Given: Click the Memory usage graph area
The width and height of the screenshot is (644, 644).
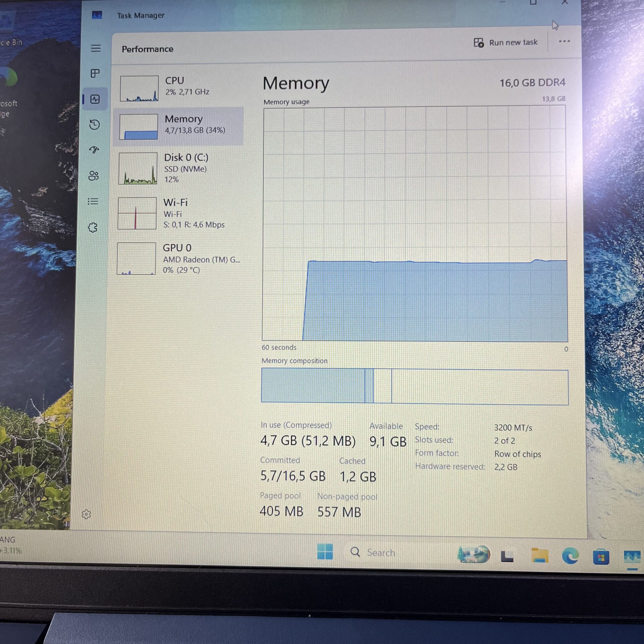Looking at the screenshot, I should 415,224.
